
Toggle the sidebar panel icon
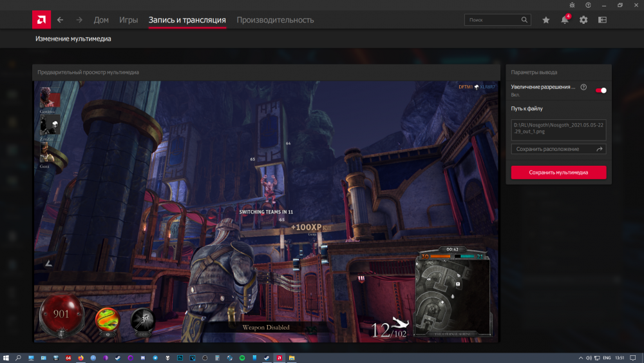[x=602, y=20]
